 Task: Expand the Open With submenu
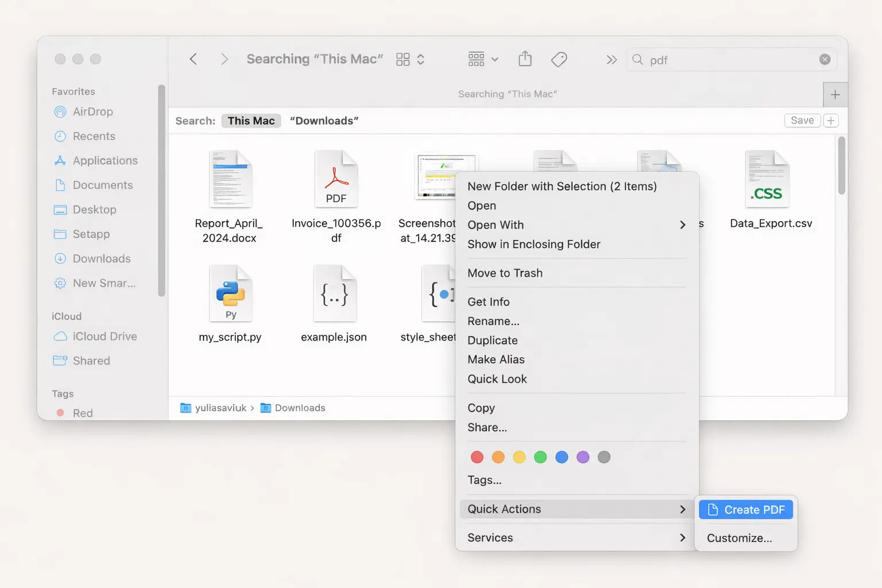coord(496,225)
